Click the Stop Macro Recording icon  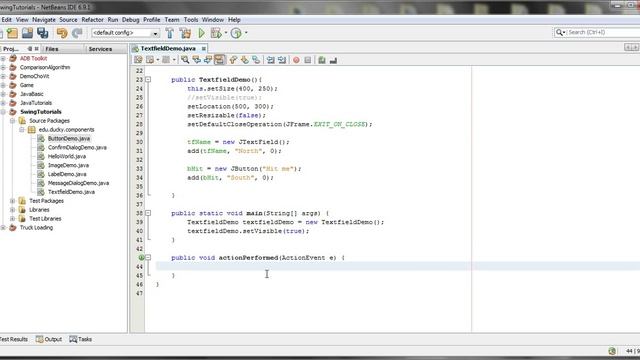coord(308,60)
